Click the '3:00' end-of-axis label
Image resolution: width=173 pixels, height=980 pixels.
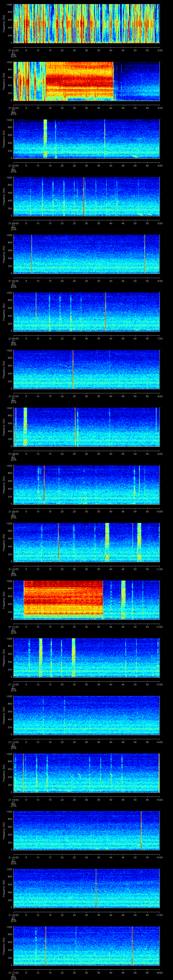pos(160,108)
